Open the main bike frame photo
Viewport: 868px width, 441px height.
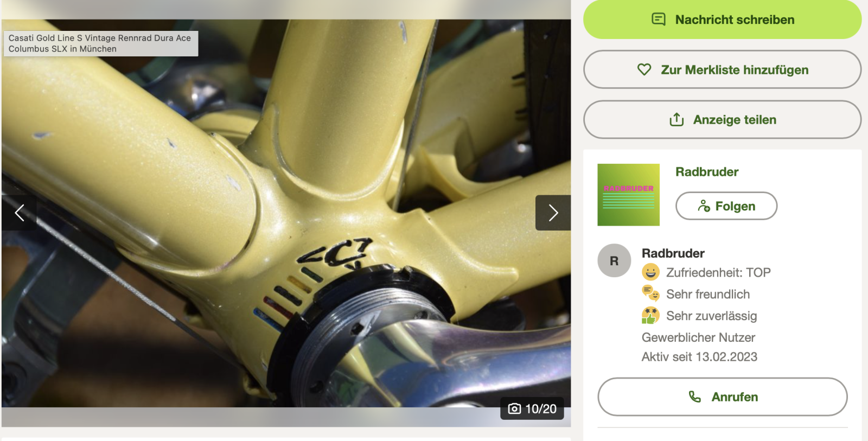(x=286, y=213)
